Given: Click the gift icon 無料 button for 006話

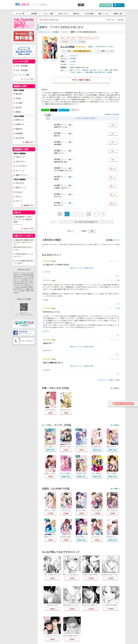Looking at the screenshot, I should point(113,169).
